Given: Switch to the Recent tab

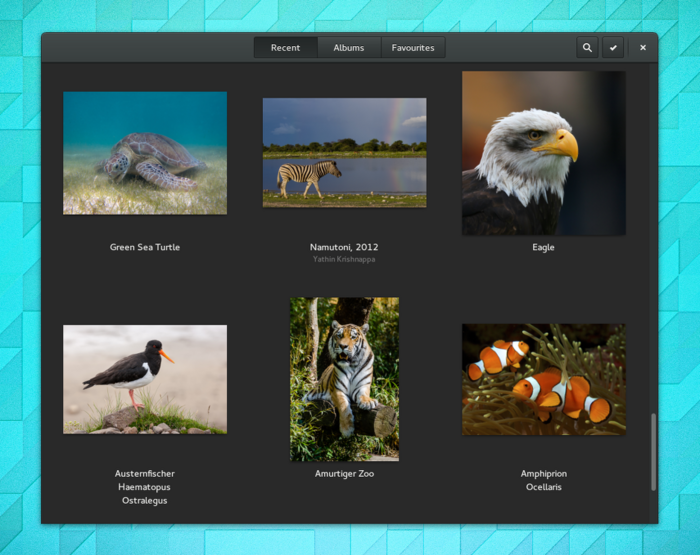Looking at the screenshot, I should point(285,47).
